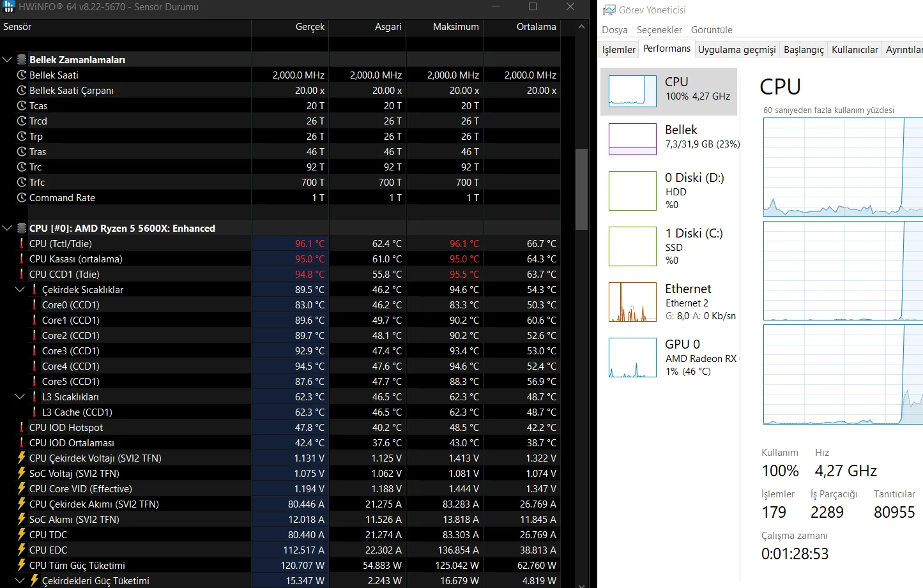Screen dimensions: 923x588
Task: Sort by the Gerçek column header
Action: tap(290, 27)
